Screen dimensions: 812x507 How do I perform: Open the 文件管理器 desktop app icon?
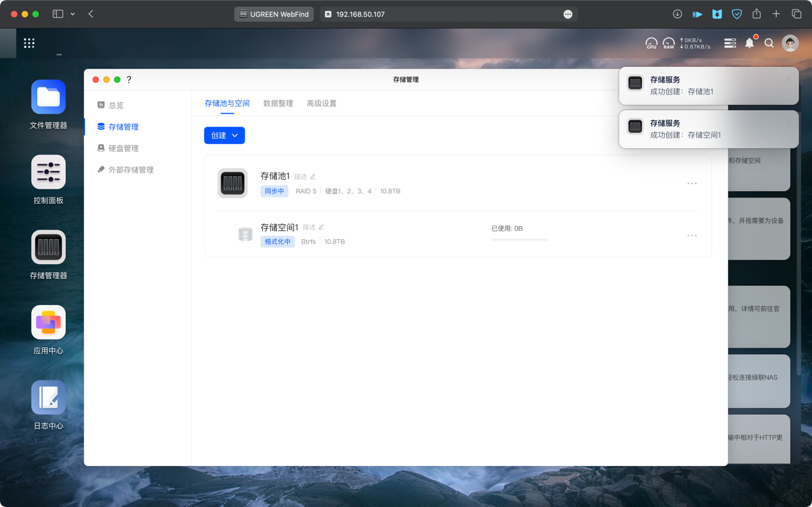(x=49, y=97)
